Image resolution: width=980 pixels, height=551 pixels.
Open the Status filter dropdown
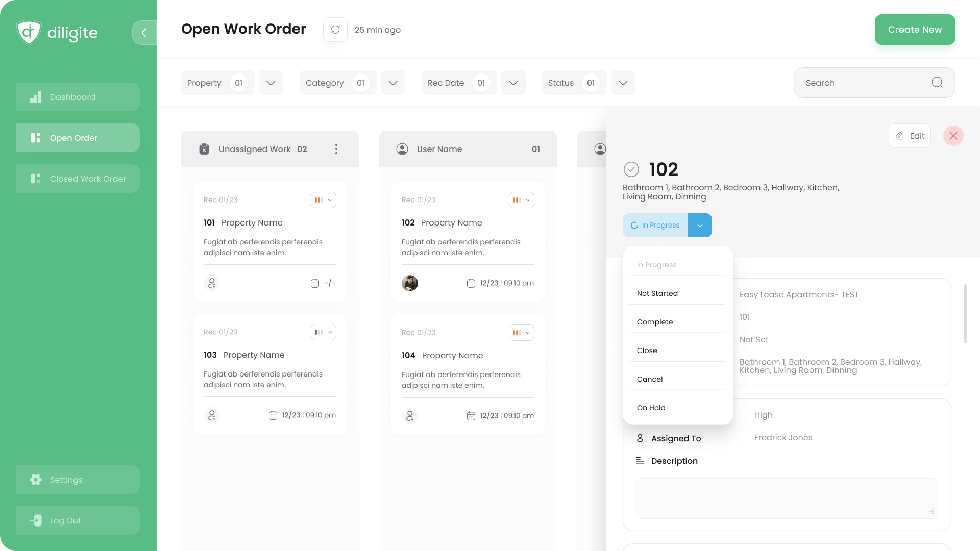click(x=623, y=82)
